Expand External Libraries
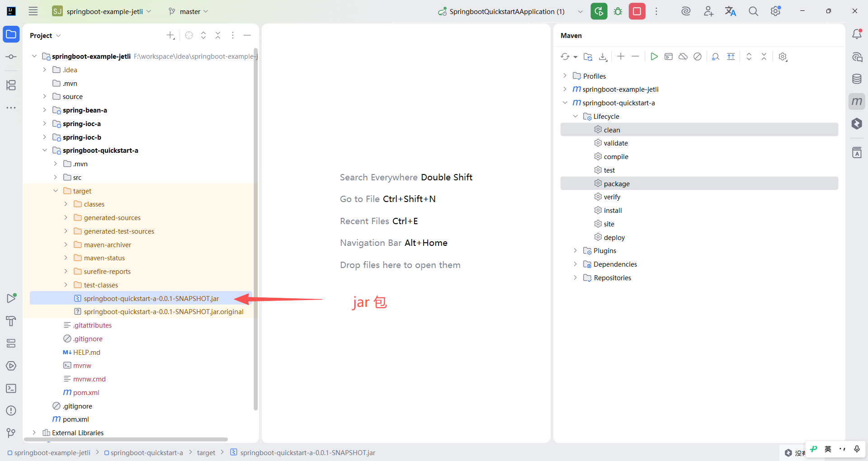 coord(34,433)
